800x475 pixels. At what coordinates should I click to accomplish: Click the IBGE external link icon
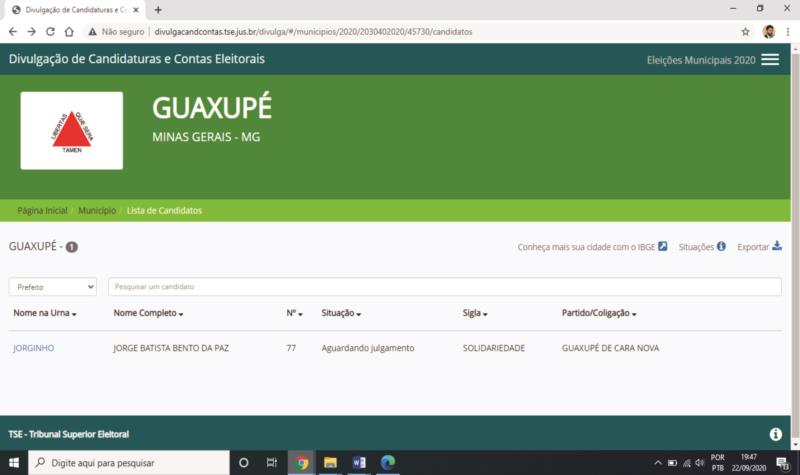click(x=662, y=246)
